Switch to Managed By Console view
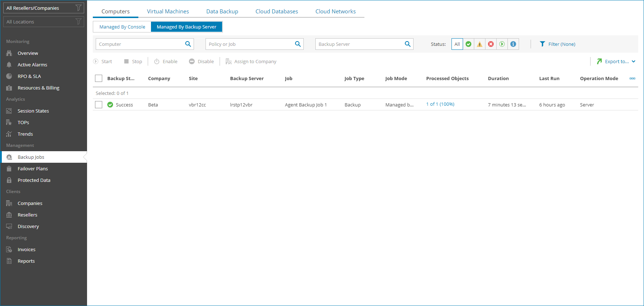Screen dimensions: 644x306 (x=122, y=27)
